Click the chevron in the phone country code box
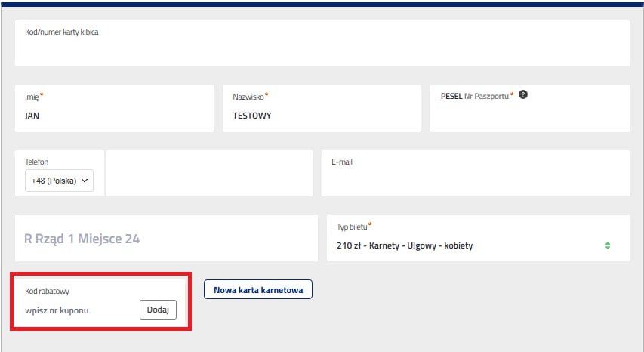644x352 pixels. coord(85,181)
